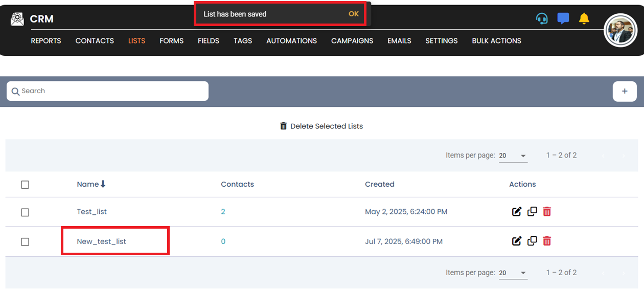Open the Automations menu item

click(291, 41)
